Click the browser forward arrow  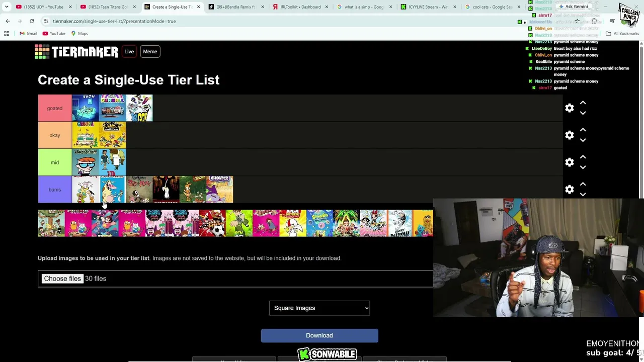click(x=20, y=21)
